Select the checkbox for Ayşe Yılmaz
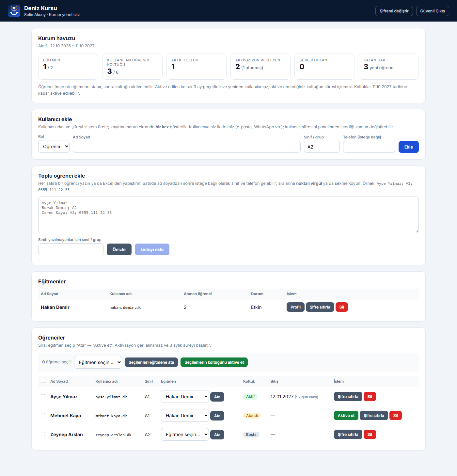The width and height of the screenshot is (457, 476). tap(43, 396)
